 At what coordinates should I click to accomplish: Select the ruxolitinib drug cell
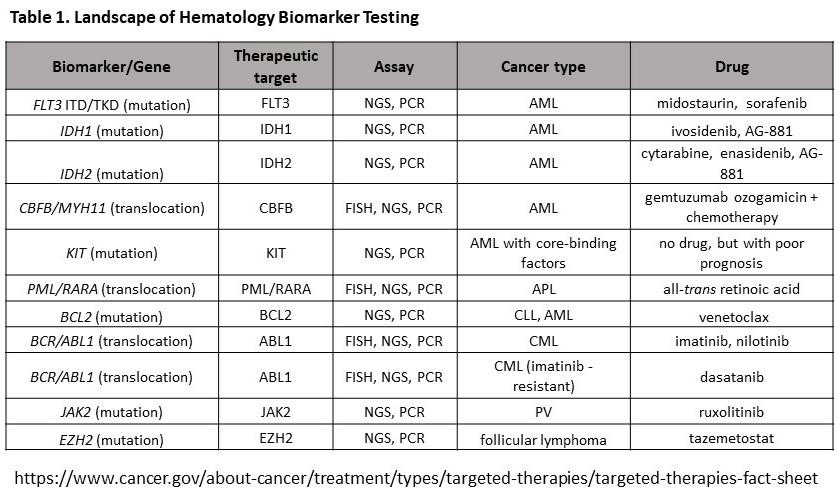click(732, 412)
